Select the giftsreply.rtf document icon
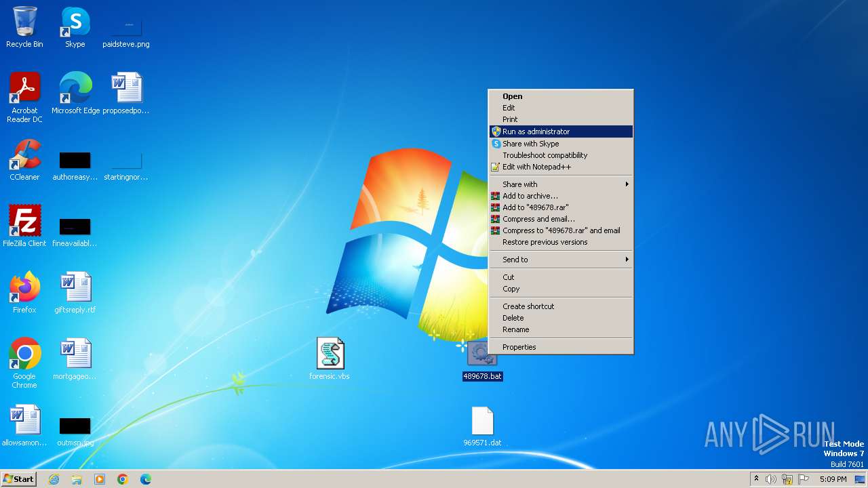868x488 pixels. [75, 292]
